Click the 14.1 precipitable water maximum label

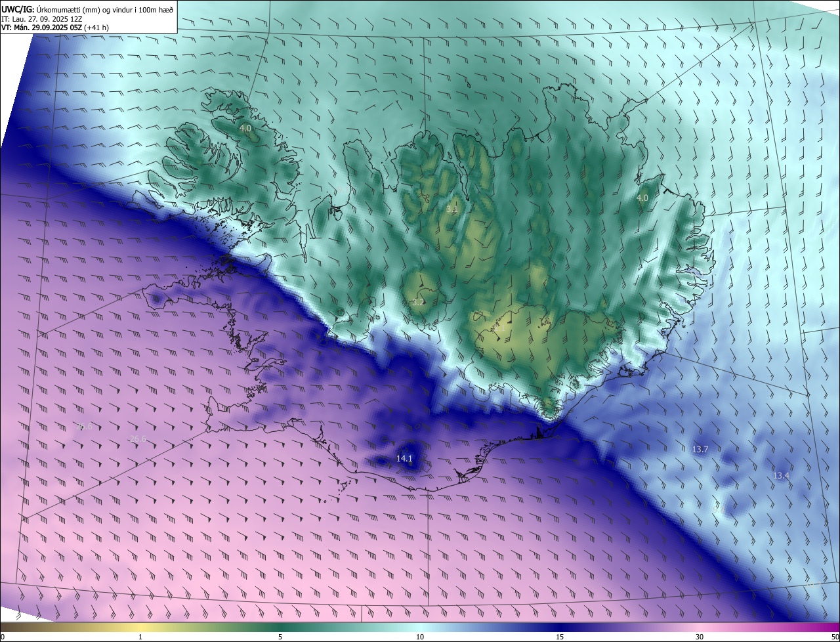point(404,458)
